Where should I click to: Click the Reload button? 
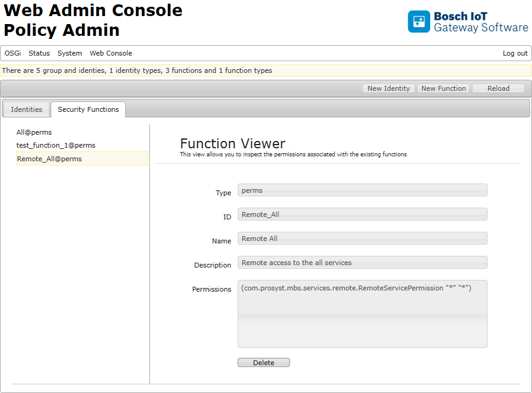pos(497,88)
